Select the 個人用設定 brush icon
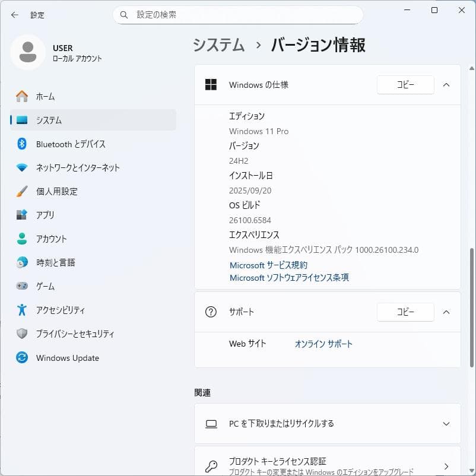This screenshot has height=476, width=476. [23, 191]
